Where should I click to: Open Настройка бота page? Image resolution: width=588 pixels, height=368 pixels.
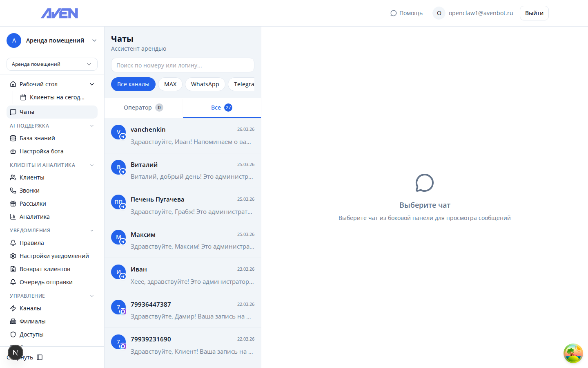click(x=41, y=151)
